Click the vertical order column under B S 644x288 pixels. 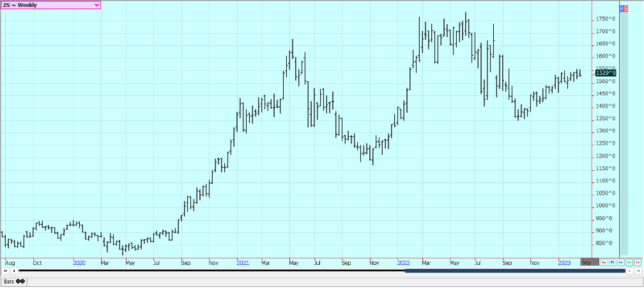click(624, 133)
